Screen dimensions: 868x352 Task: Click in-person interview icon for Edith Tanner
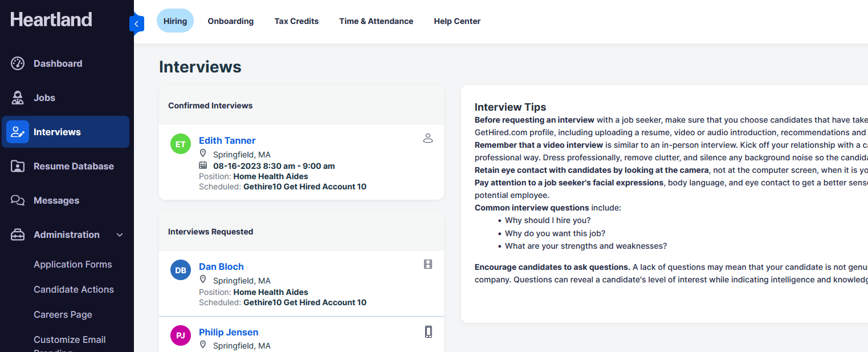pyautogui.click(x=428, y=138)
